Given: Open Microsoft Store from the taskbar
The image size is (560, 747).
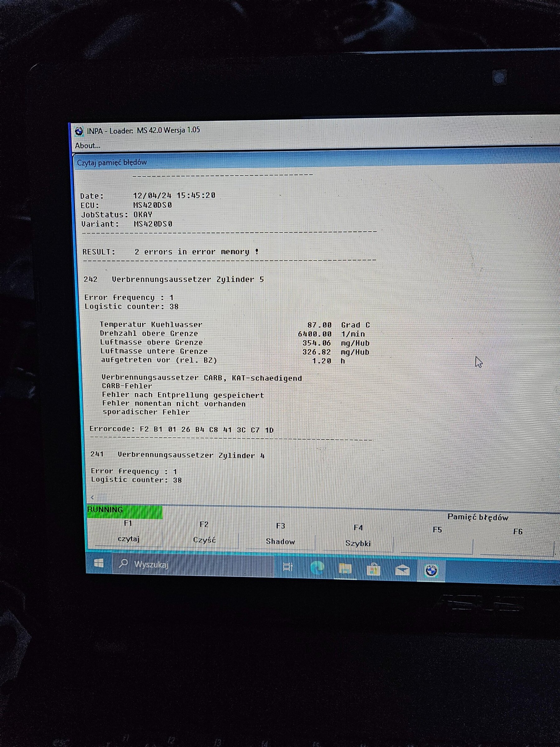Looking at the screenshot, I should (373, 570).
